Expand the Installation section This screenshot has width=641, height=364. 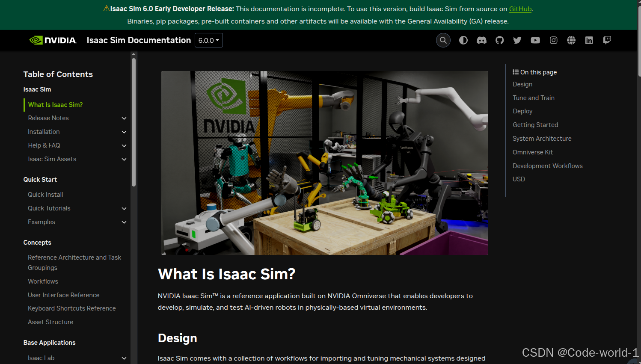tap(124, 132)
